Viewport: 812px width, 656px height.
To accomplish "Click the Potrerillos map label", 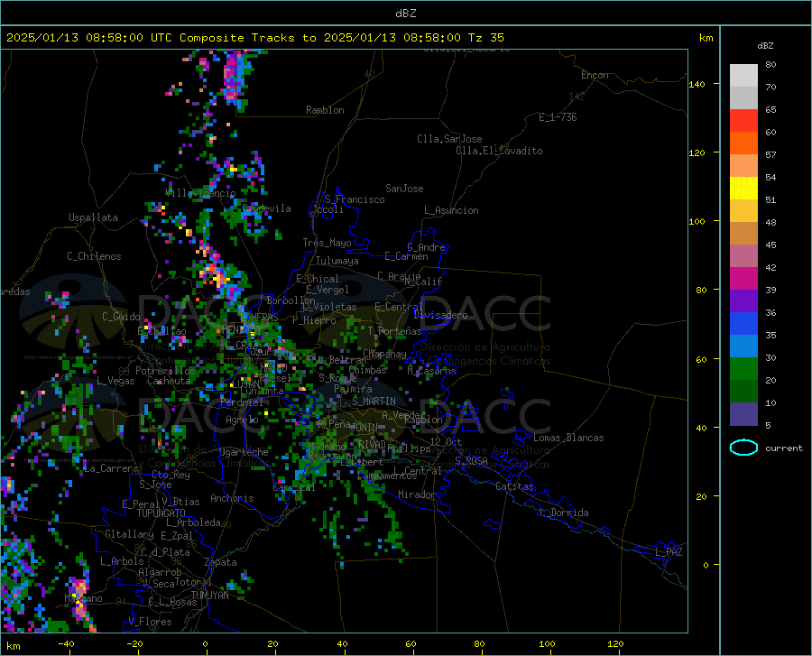I will [165, 371].
